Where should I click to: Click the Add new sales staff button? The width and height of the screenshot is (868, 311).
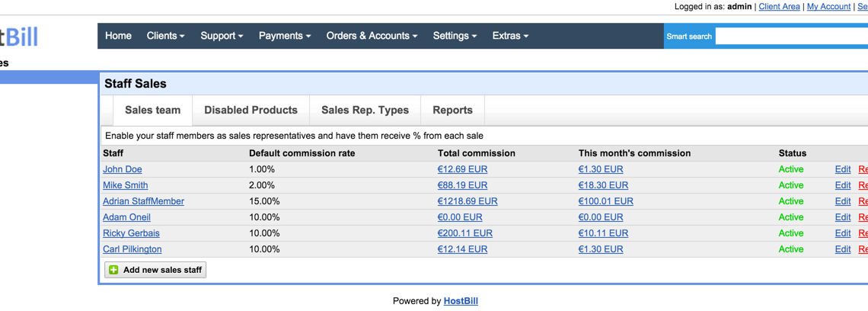155,270
